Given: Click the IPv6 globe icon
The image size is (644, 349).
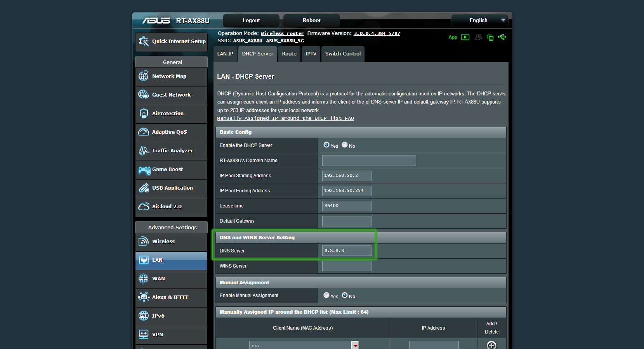Looking at the screenshot, I should 144,316.
